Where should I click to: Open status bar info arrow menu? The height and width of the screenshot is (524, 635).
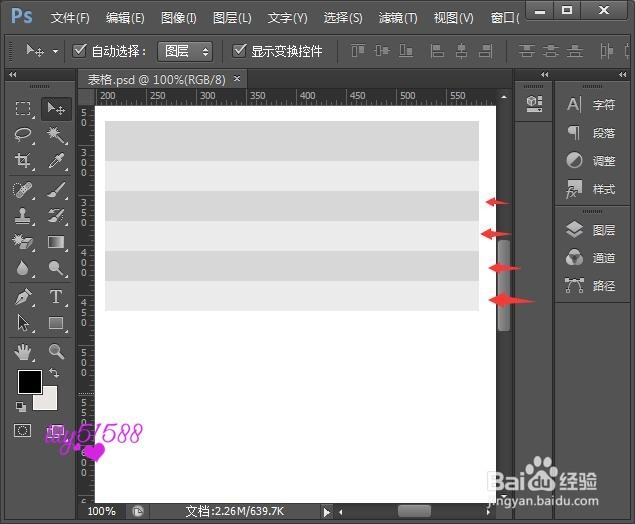pos(327,512)
